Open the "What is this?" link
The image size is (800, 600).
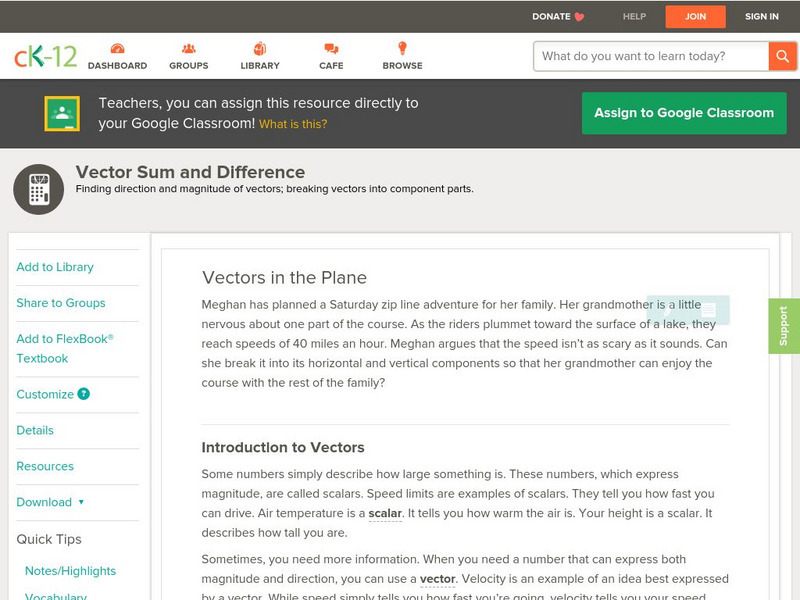(293, 124)
